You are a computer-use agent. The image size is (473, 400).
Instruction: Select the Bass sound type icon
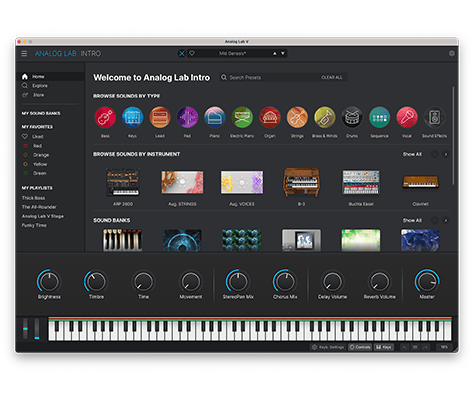(105, 117)
